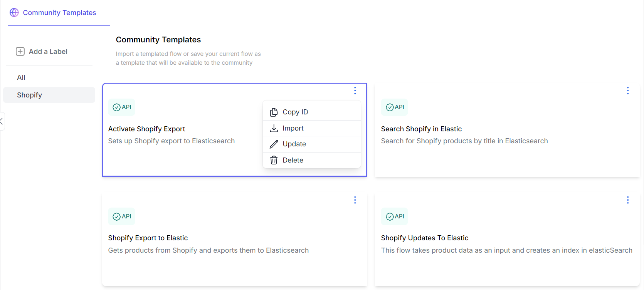The width and height of the screenshot is (644, 290).
Task: Click API badge on Activate Shopify Export card
Action: click(x=122, y=107)
